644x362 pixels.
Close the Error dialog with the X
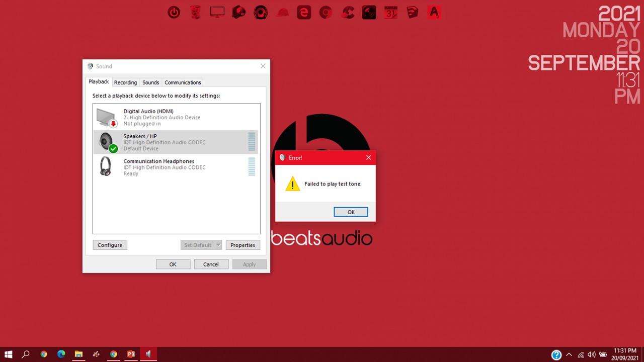click(368, 157)
